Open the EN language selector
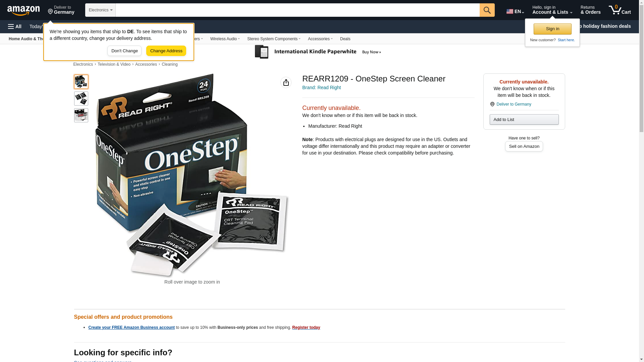Viewport: 644px width, 362px height. pos(515,11)
